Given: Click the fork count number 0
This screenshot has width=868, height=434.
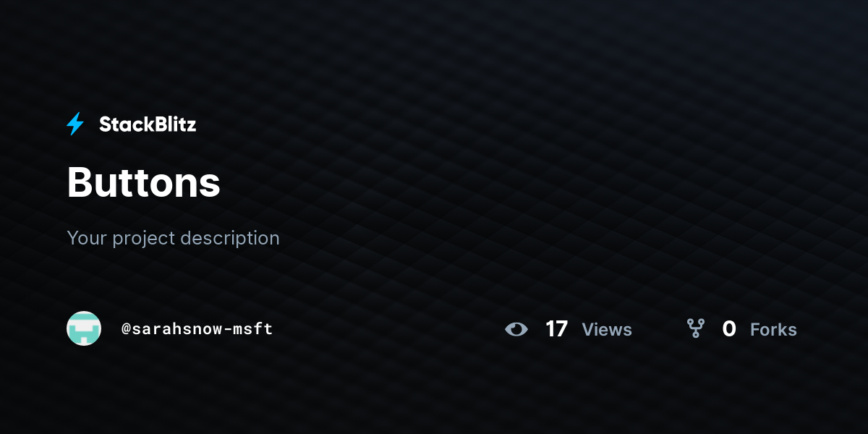Looking at the screenshot, I should tap(729, 329).
